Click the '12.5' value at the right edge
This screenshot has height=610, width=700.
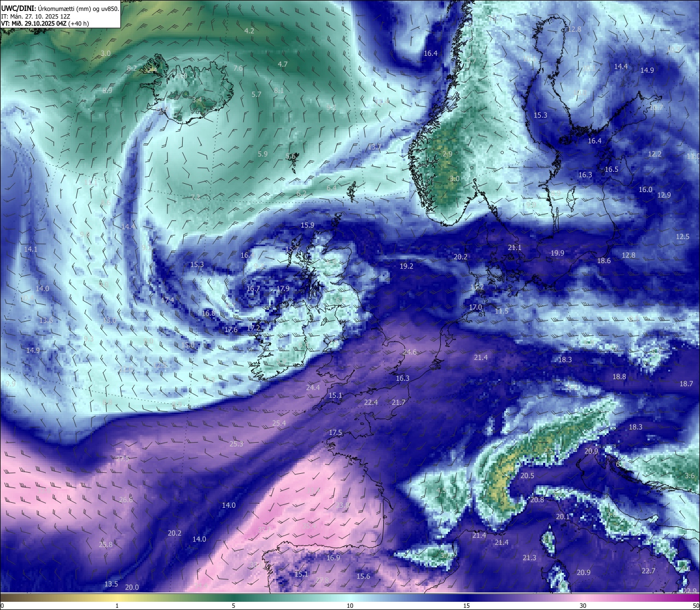click(682, 237)
